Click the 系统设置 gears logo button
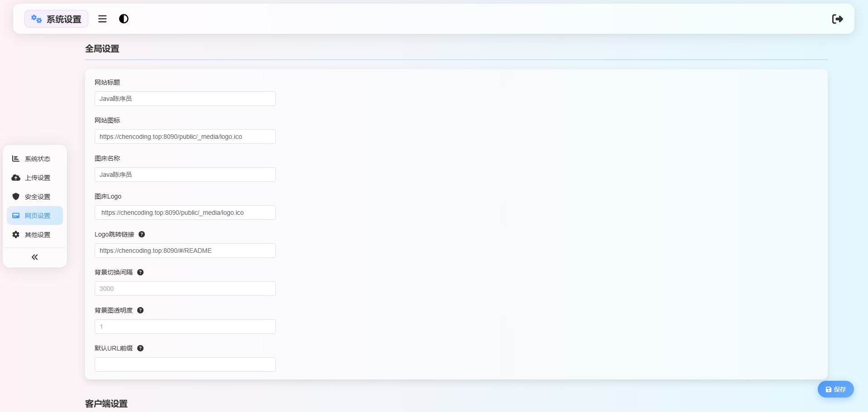Image resolution: width=868 pixels, height=412 pixels. point(56,19)
